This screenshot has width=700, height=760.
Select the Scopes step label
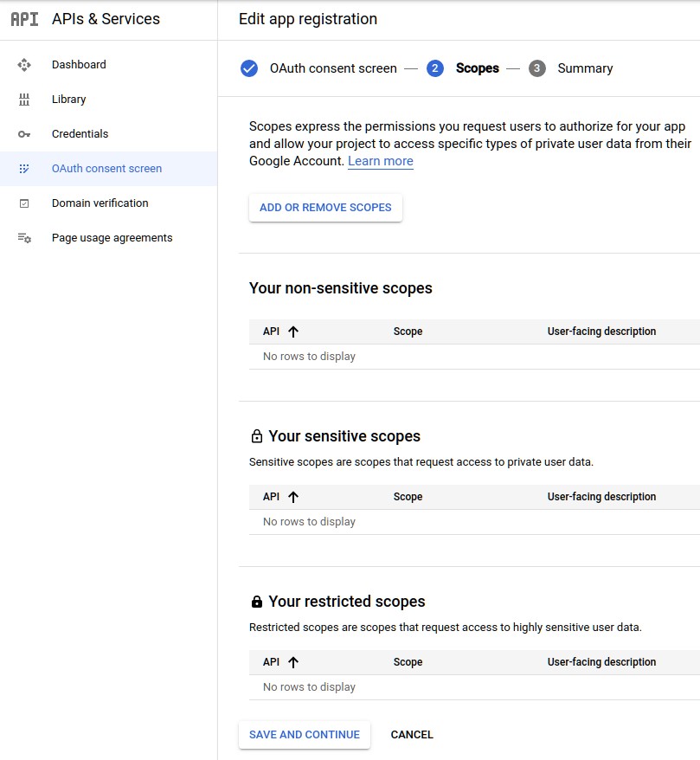pos(477,68)
